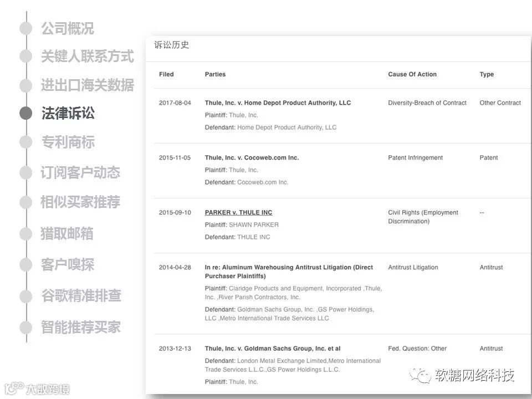Click Defendant: London Metal Exchange Limited line
This screenshot has width=532, height=399.
[x=293, y=365]
